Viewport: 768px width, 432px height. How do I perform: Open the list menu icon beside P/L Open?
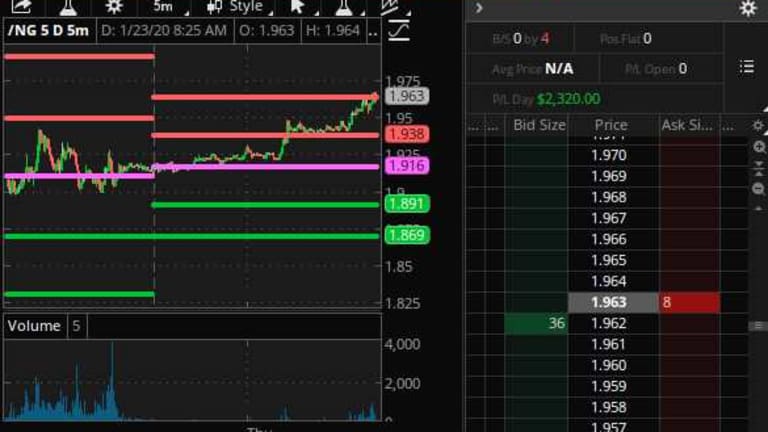pos(746,67)
